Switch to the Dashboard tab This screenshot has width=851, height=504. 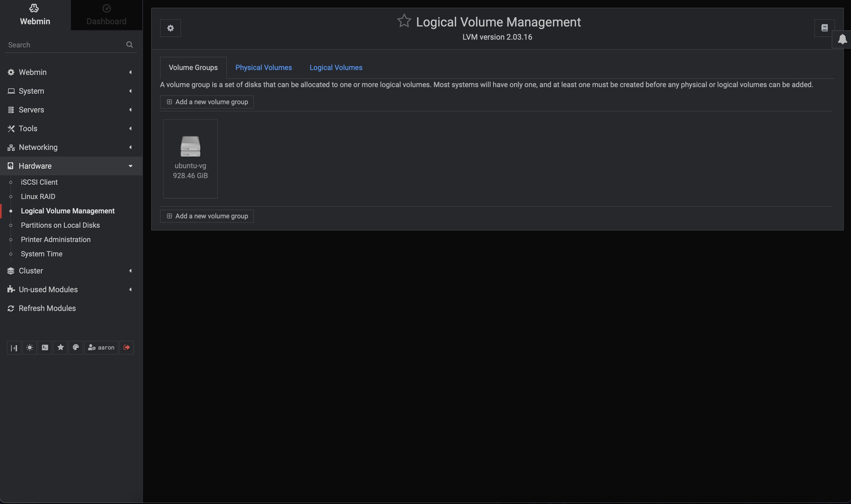(107, 15)
